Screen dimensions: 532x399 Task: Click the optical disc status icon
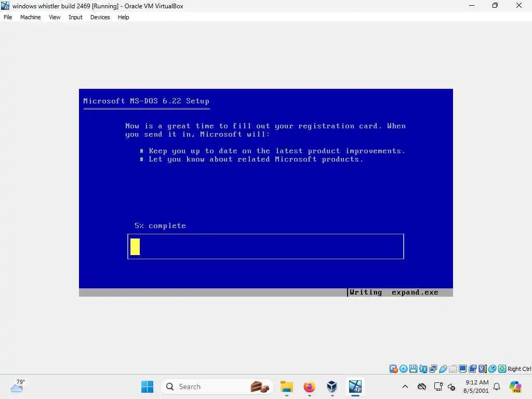(x=403, y=369)
